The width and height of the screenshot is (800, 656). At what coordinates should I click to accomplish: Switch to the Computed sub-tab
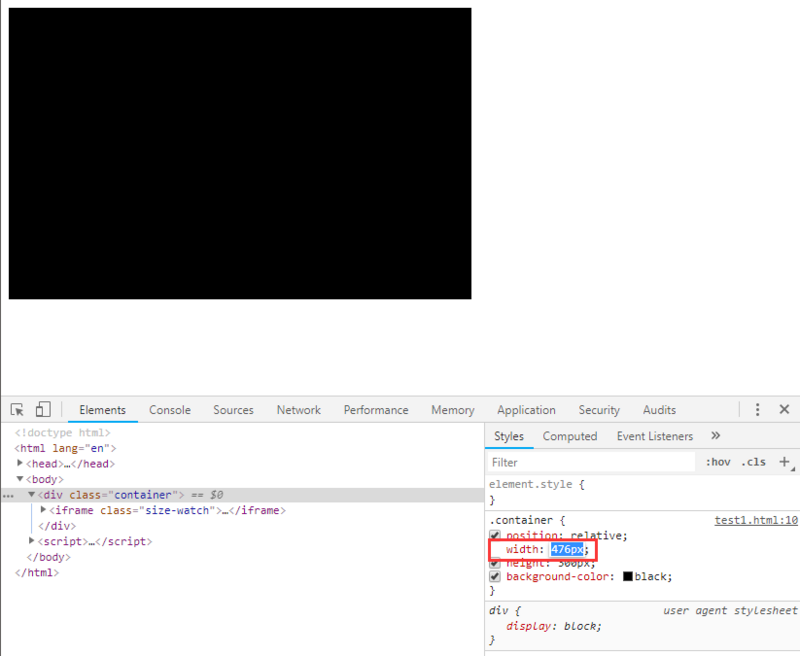[x=570, y=437]
